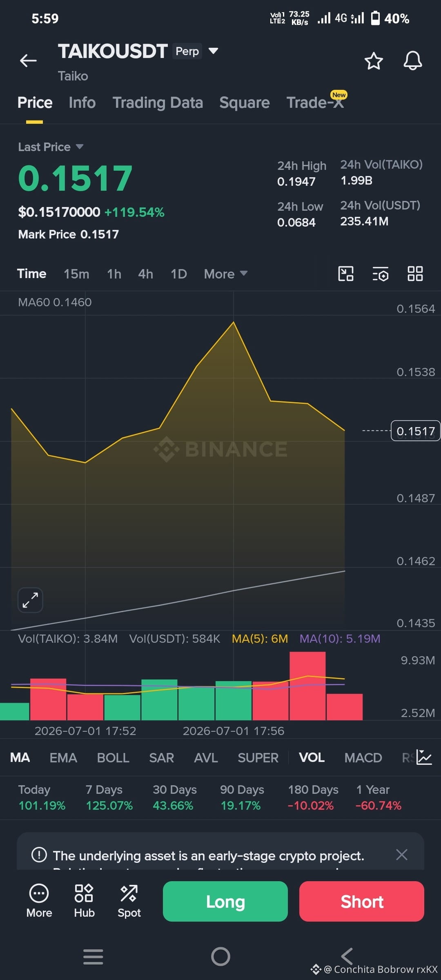Viewport: 441px width, 980px height.
Task: Tap the Android back chevron
Action: (347, 956)
